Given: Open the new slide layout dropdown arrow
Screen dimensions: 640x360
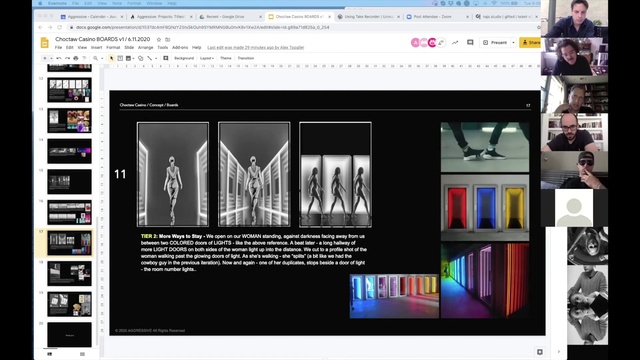Looking at the screenshot, I should (x=51, y=58).
